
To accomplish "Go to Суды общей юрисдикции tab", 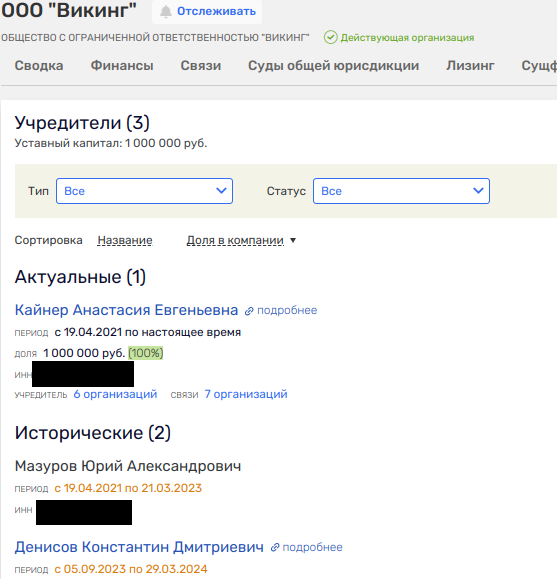I will 333,65.
